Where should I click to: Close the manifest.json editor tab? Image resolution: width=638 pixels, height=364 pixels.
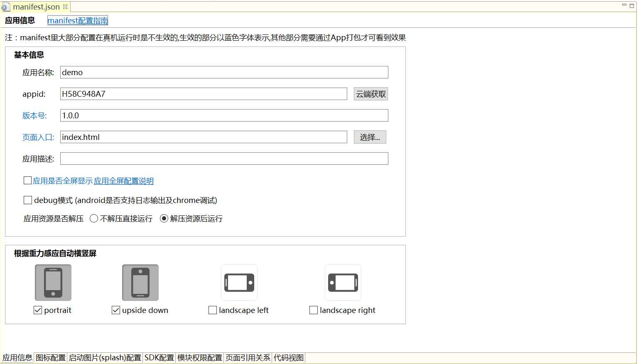pos(65,7)
